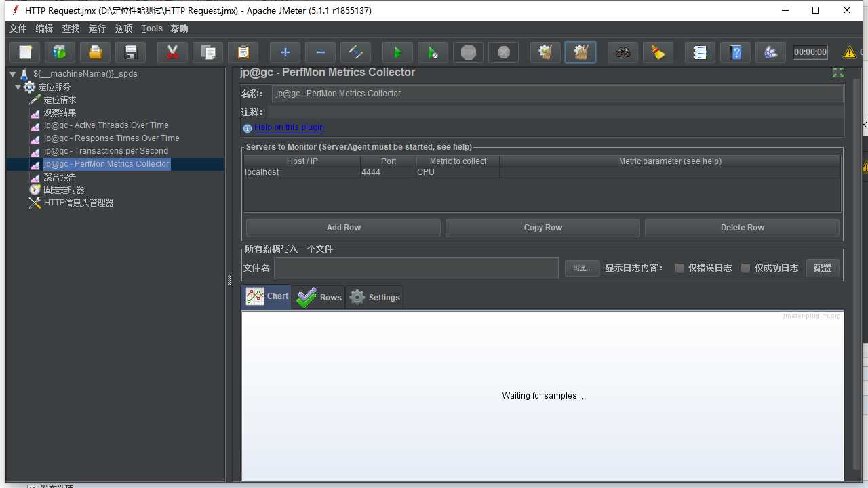Image resolution: width=868 pixels, height=488 pixels.
Task: Collapse the ${__machineName()}_spds test plan node
Action: [x=13, y=74]
